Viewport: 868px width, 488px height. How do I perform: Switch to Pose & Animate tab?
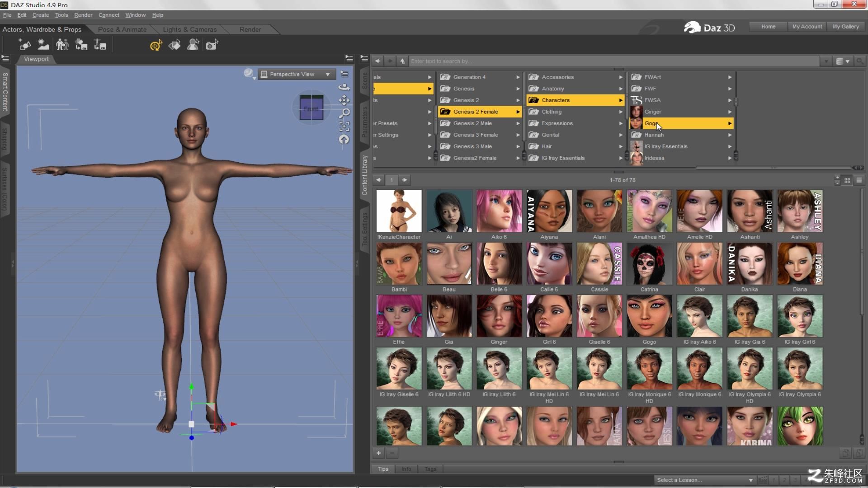coord(122,29)
